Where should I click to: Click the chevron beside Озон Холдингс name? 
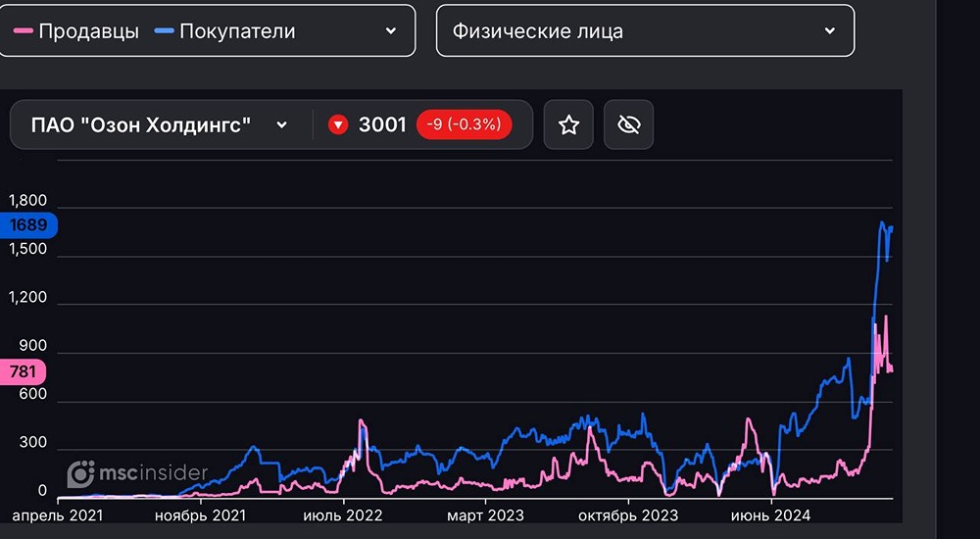282,125
